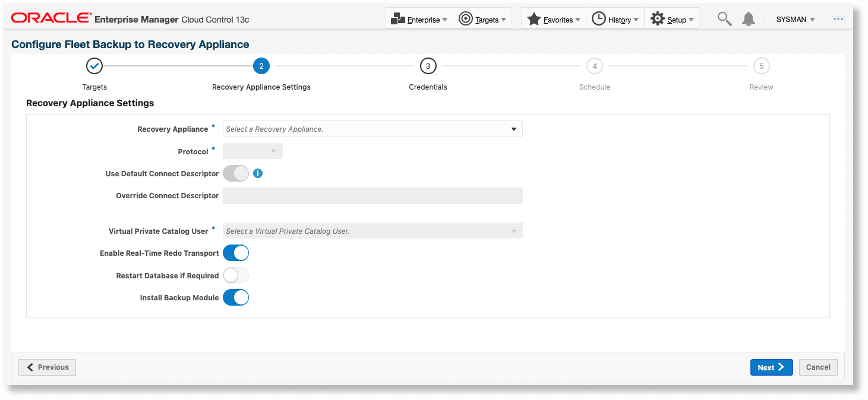This screenshot has height=400, width=868.
Task: Open the Protocol dropdown
Action: click(274, 151)
